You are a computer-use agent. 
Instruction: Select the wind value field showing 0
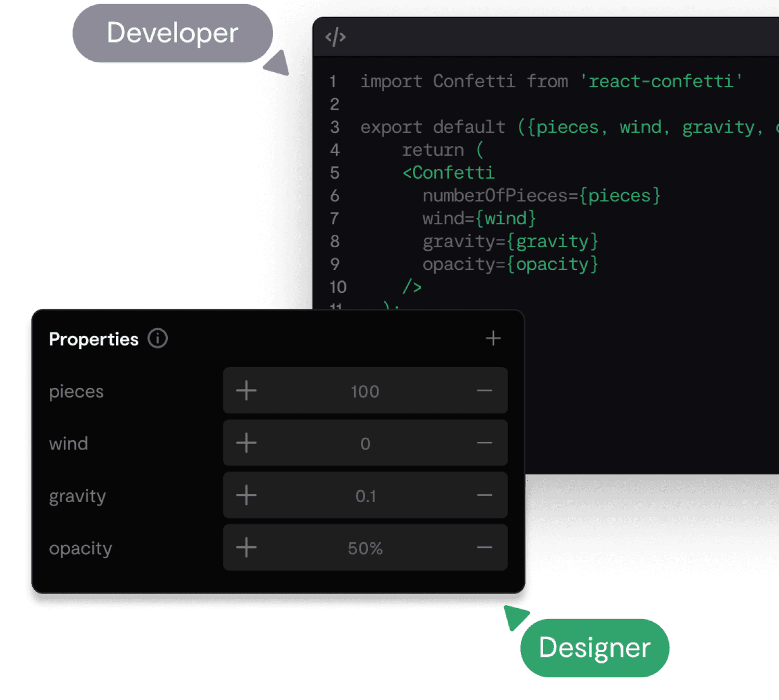pyautogui.click(x=365, y=443)
